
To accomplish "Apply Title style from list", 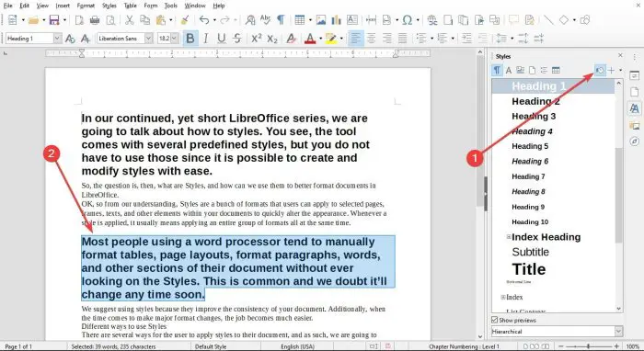I will tap(529, 269).
